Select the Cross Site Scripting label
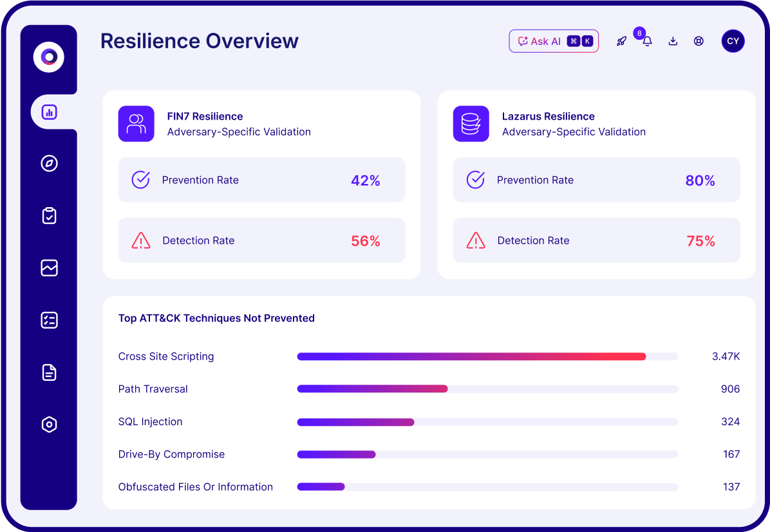The height and width of the screenshot is (532, 770). point(166,357)
